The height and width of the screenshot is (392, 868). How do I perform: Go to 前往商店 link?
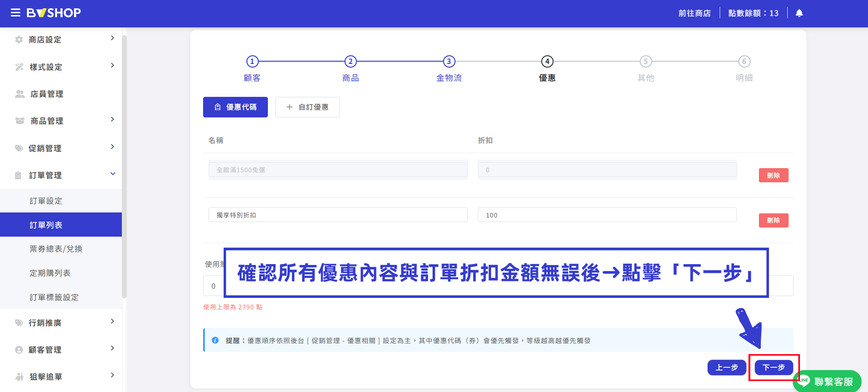pos(695,13)
